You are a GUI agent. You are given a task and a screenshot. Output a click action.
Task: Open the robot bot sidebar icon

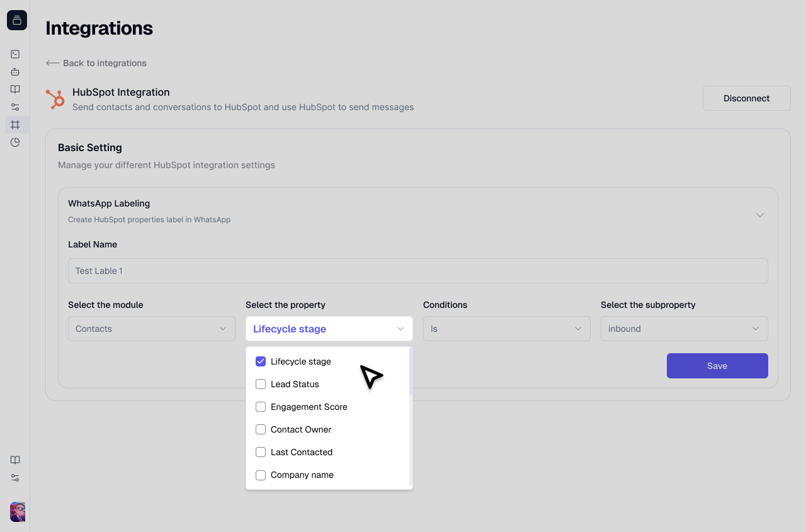(15, 72)
